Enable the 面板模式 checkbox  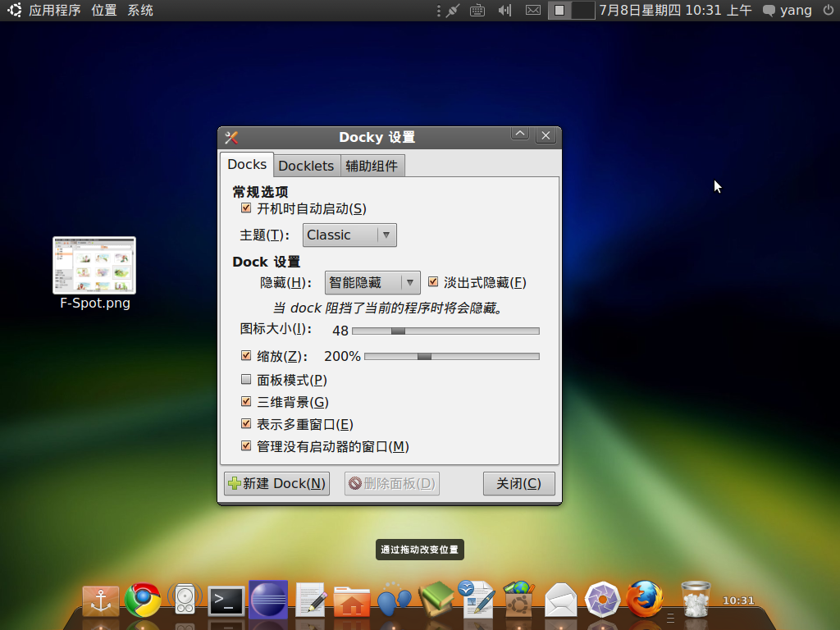click(x=246, y=380)
